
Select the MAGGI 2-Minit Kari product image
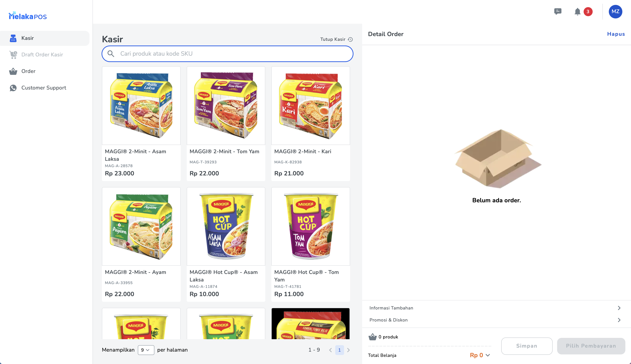coord(310,105)
